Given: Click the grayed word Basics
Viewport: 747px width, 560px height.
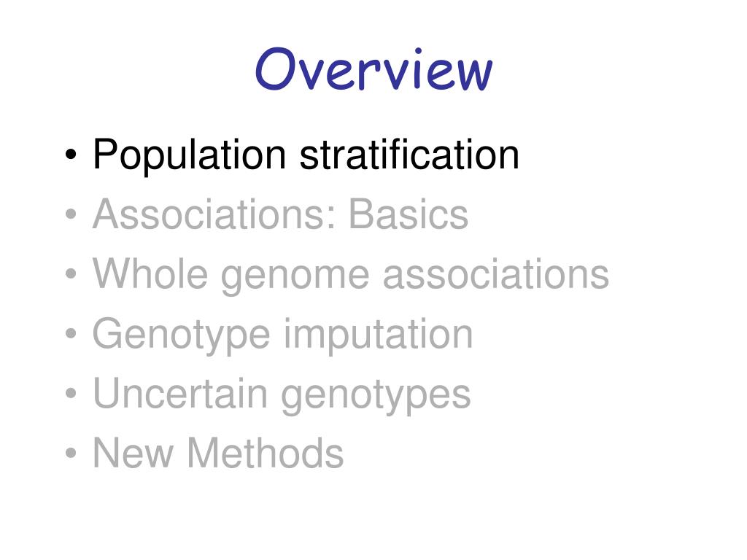Looking at the screenshot, I should coord(409,214).
